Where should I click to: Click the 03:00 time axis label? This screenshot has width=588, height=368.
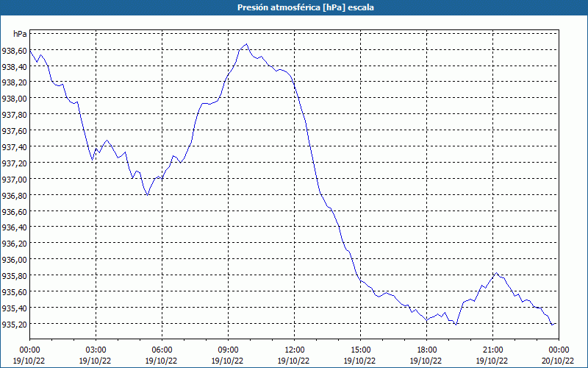tap(96, 350)
